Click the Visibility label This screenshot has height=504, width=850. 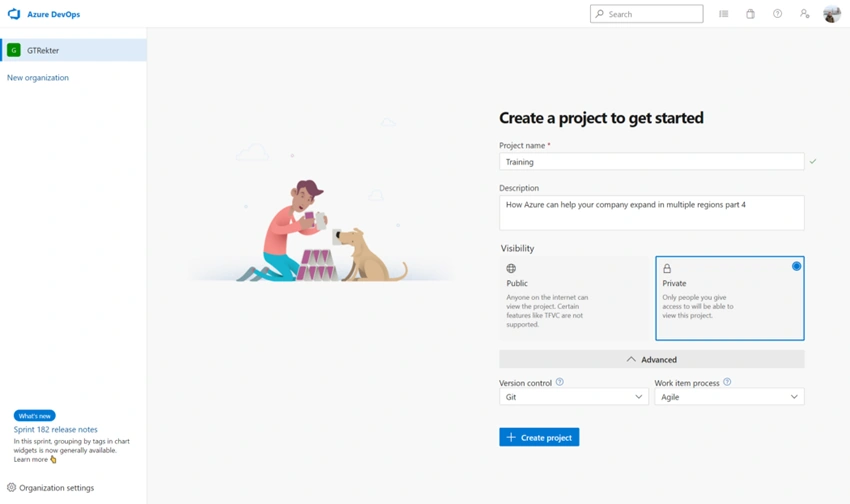point(517,248)
